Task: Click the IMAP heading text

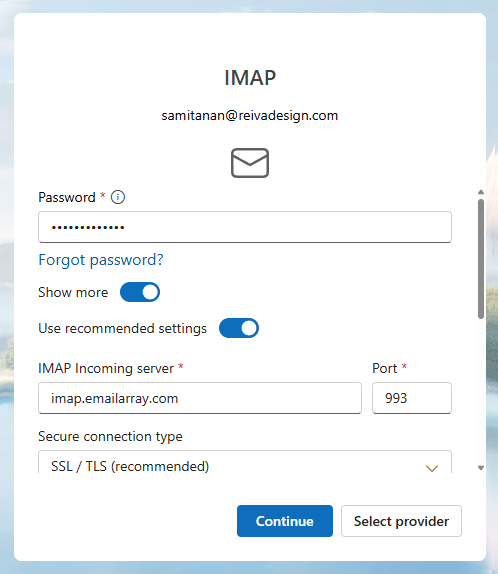Action: pos(250,78)
